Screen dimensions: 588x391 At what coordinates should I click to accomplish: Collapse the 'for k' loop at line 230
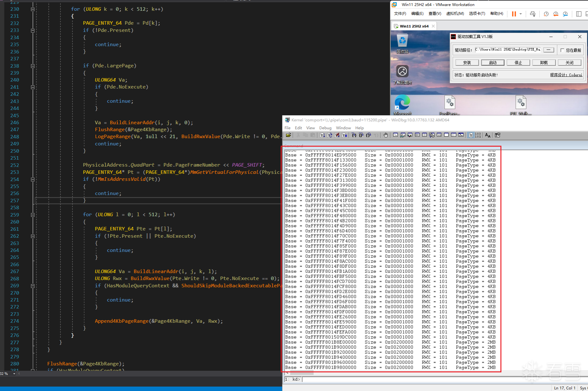pyautogui.click(x=33, y=9)
